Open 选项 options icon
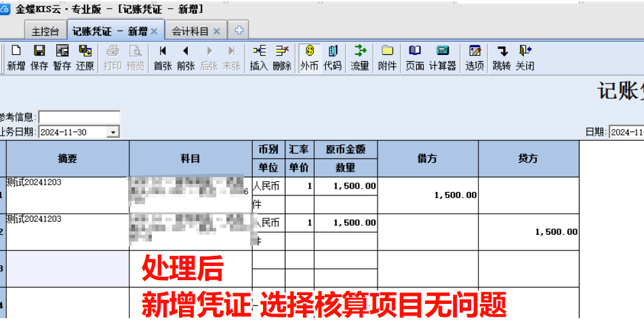The image size is (644, 327). click(475, 58)
